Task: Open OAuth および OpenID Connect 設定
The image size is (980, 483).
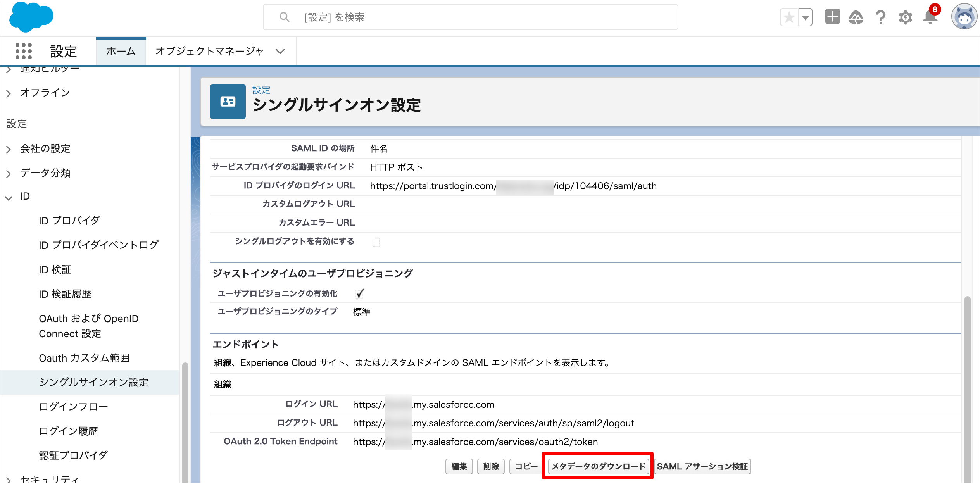Action: click(x=89, y=326)
